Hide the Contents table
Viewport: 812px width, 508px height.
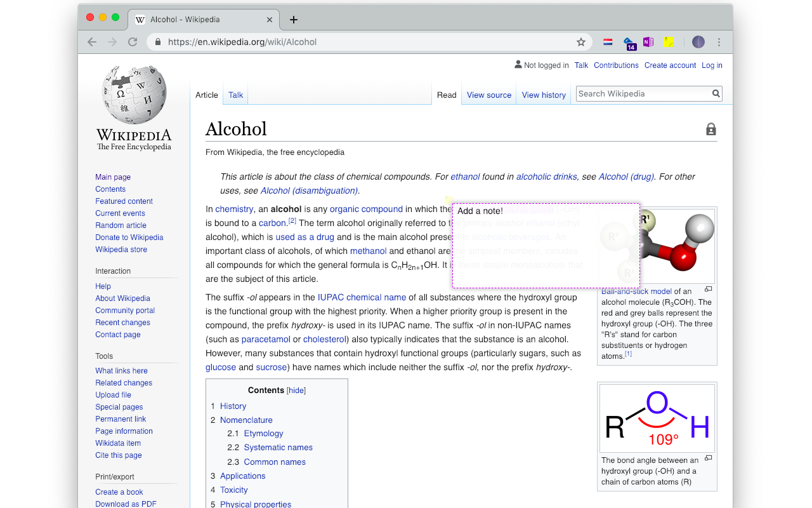[x=296, y=391]
